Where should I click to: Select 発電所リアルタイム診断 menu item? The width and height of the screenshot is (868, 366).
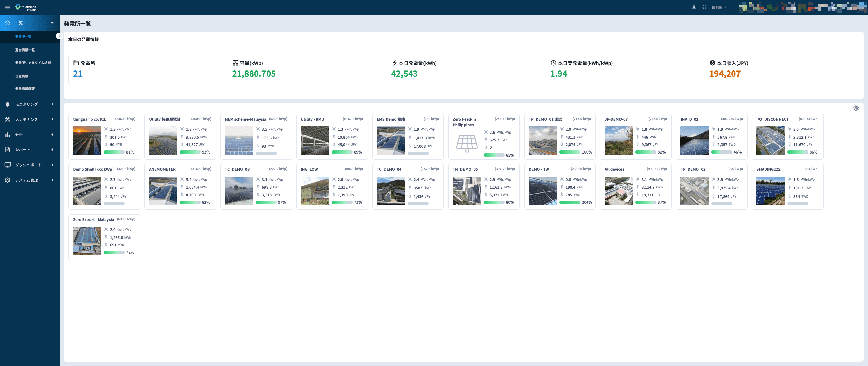[33, 63]
